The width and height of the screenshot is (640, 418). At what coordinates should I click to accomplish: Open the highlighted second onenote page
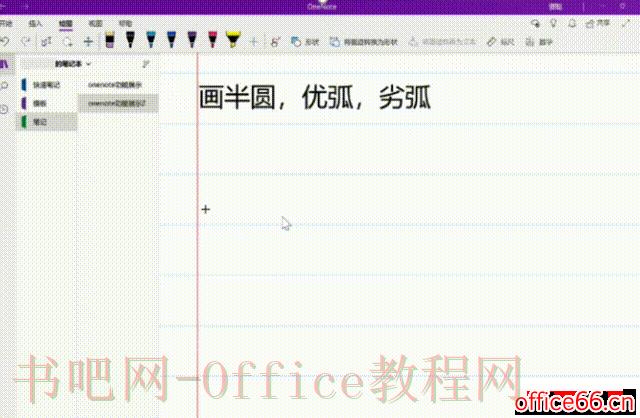point(118,103)
